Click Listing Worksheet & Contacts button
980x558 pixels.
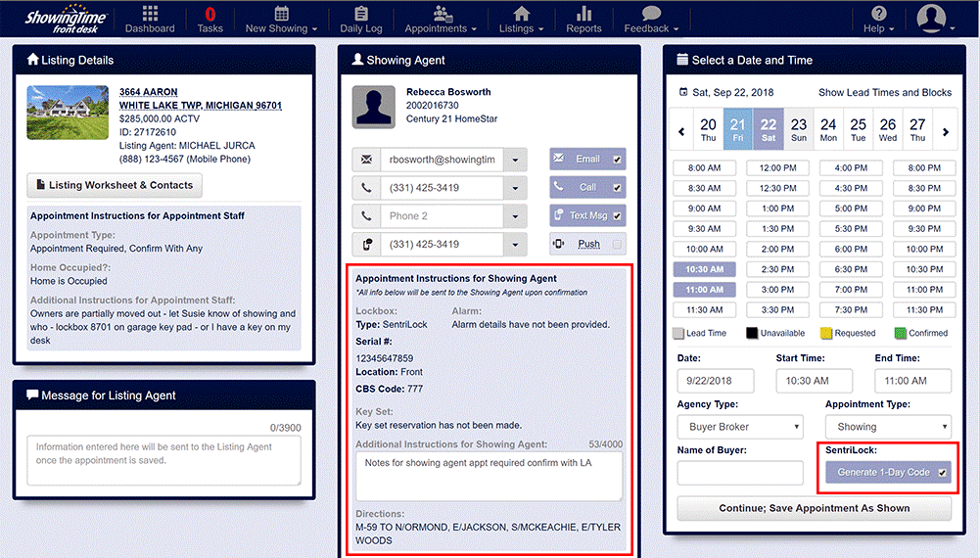click(114, 185)
